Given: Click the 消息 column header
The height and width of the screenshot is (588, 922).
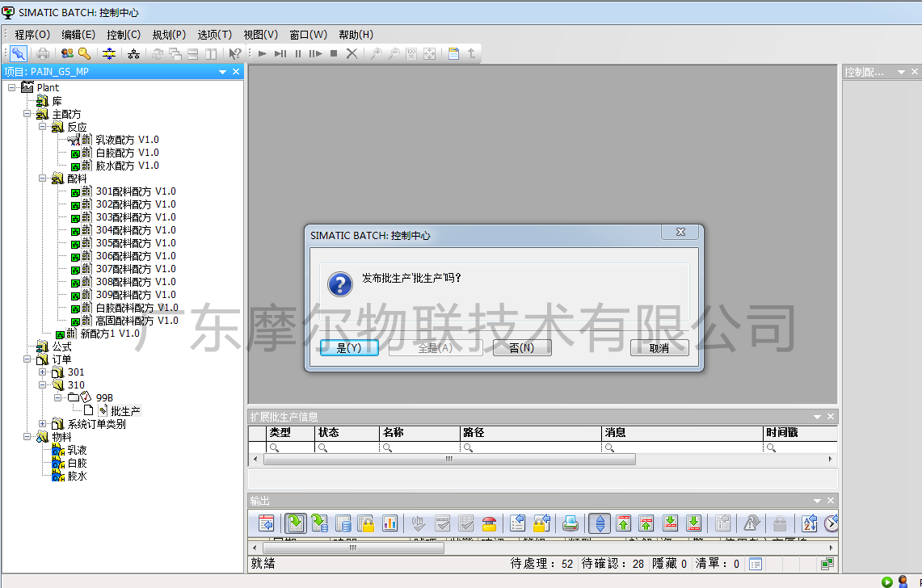Looking at the screenshot, I should 682,433.
